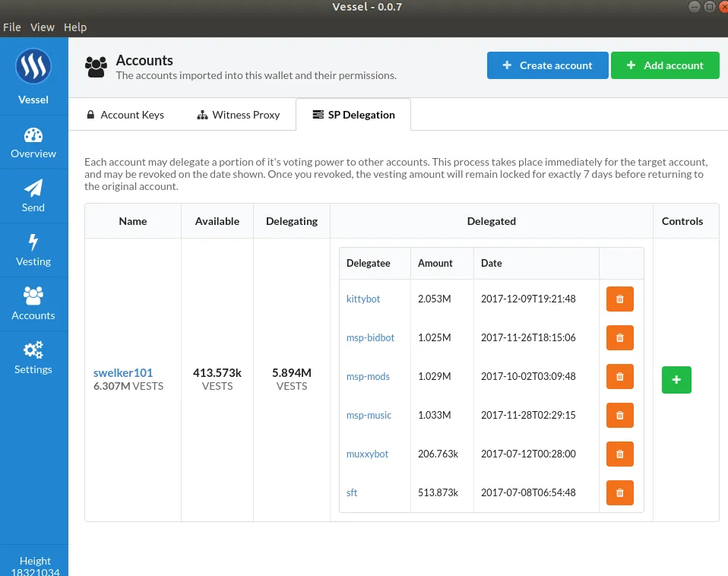Revoke delegation to kittybot with trash icon
Image resolution: width=728 pixels, height=576 pixels.
point(620,299)
